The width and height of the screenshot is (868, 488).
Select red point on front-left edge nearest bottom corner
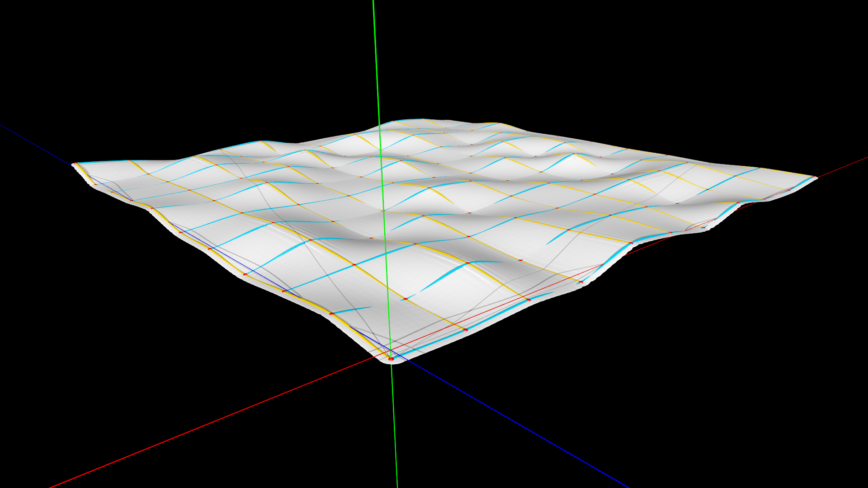(331, 313)
